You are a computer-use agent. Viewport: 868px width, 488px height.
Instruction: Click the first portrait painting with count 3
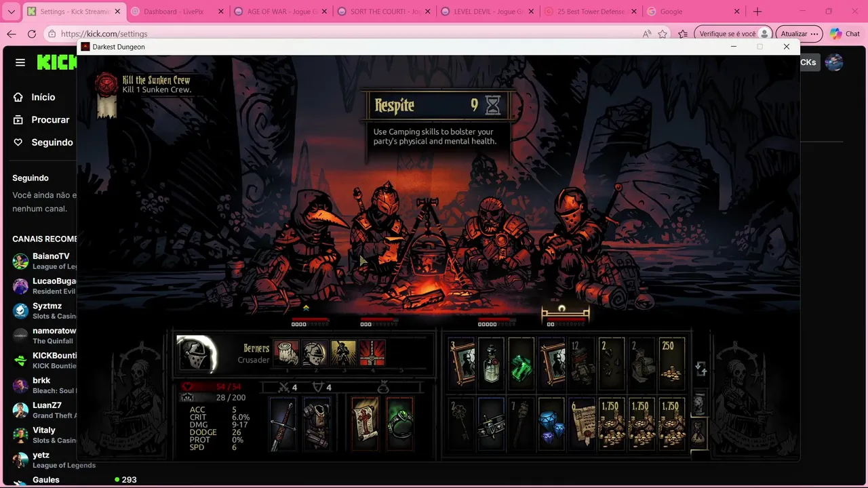(461, 363)
